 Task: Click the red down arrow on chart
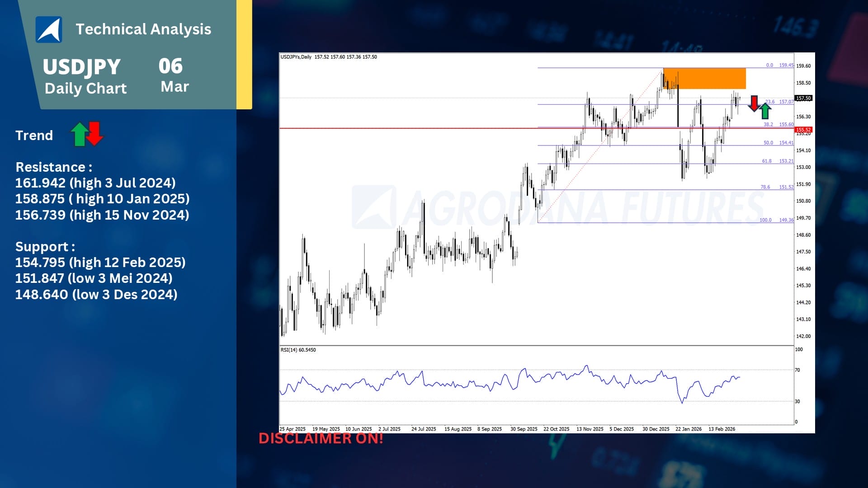[x=754, y=103]
